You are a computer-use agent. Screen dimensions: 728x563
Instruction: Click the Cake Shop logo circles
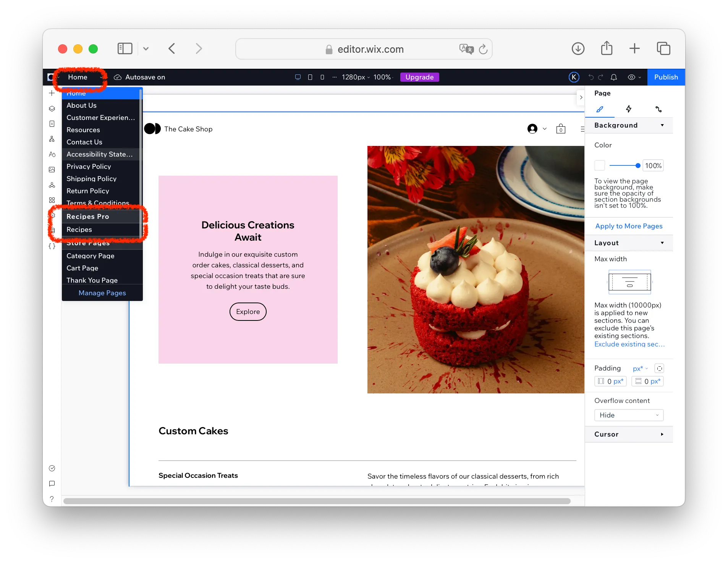pos(152,129)
